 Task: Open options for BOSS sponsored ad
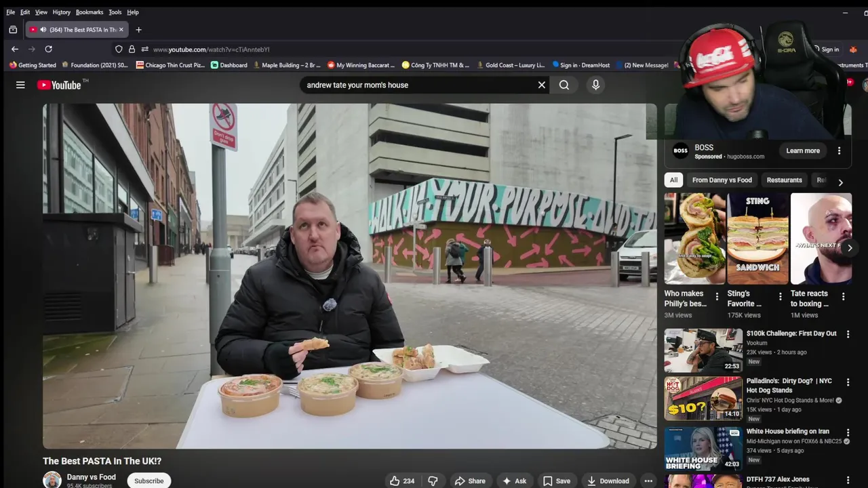pos(839,150)
